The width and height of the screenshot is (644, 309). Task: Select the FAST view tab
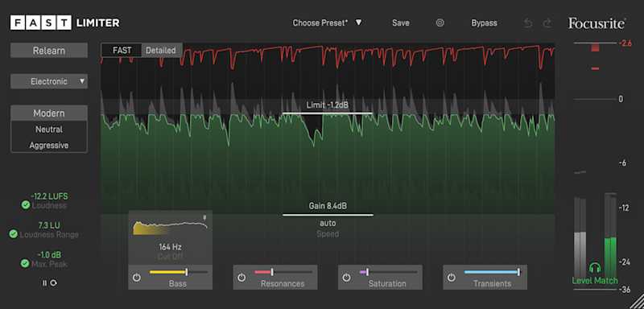[122, 51]
